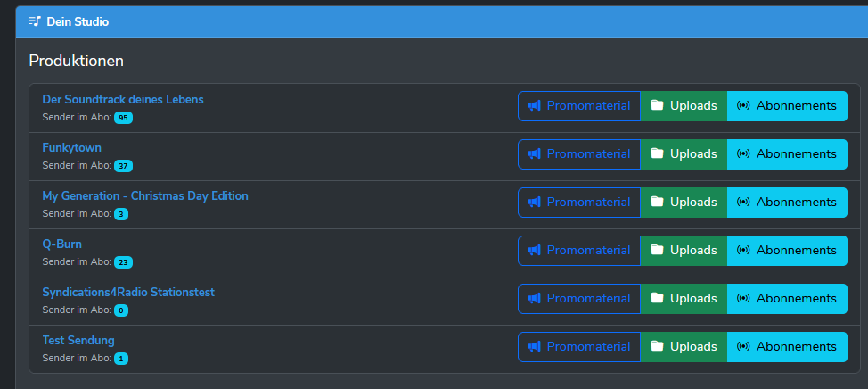Viewport: 868px width, 389px height.
Task: Click folder icon for My Generation row
Action: point(657,203)
